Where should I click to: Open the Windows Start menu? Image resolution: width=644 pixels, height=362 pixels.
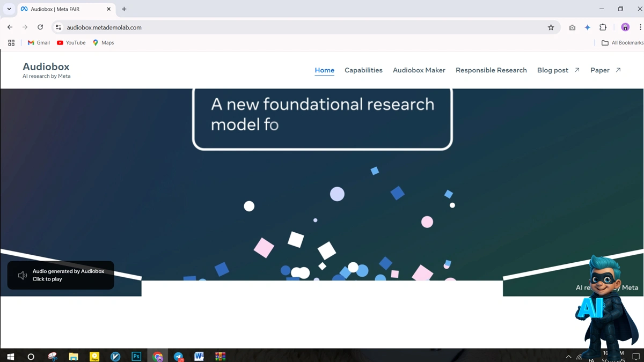10,356
